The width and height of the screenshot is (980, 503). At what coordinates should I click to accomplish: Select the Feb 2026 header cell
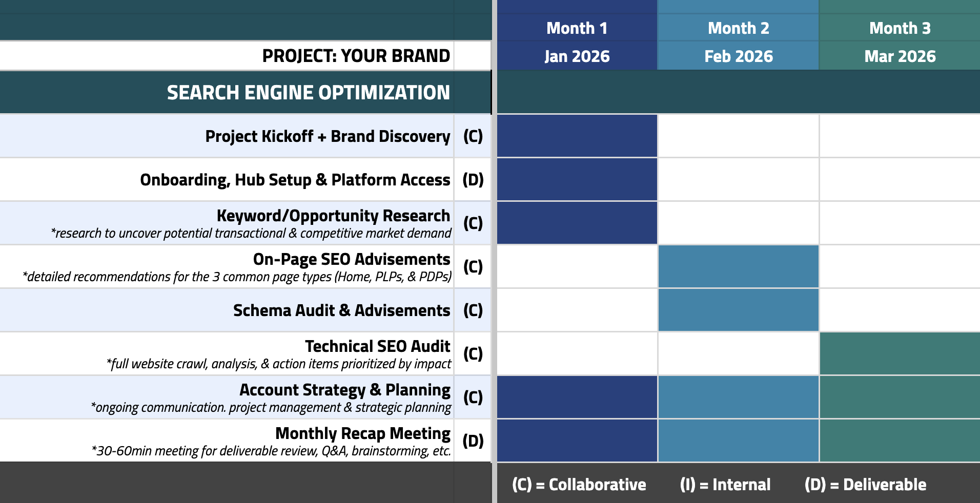738,56
